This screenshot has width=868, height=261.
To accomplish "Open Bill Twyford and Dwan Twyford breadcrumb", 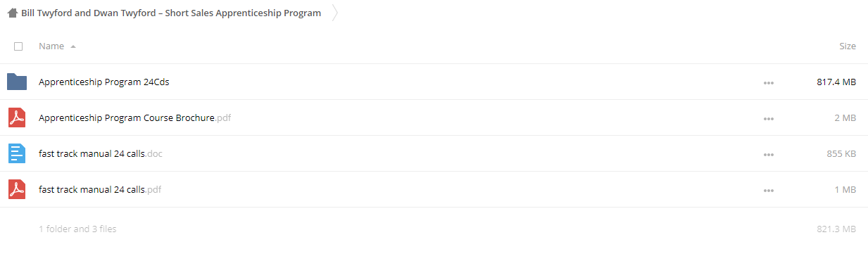I will coord(171,13).
